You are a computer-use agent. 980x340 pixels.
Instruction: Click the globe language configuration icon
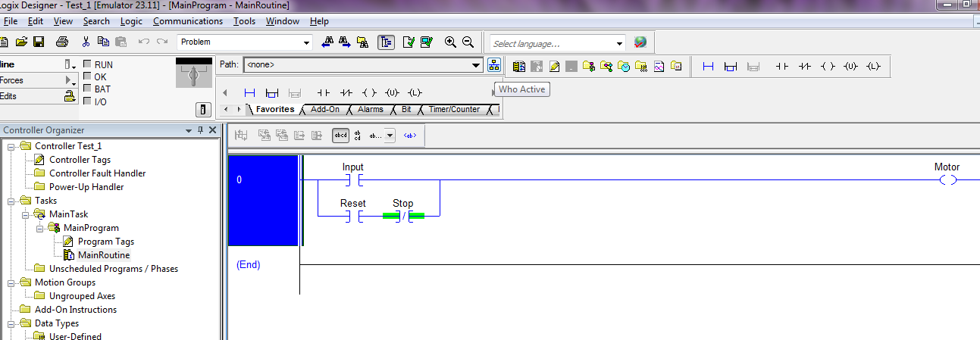(x=640, y=42)
